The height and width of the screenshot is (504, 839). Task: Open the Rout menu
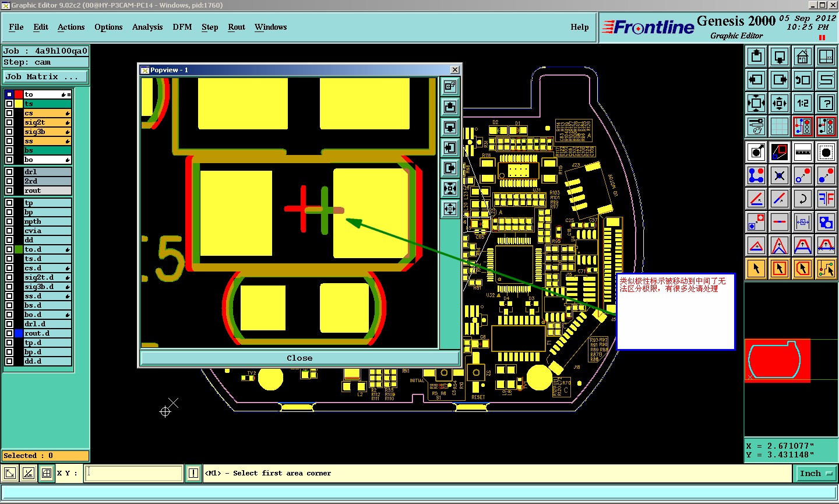(x=237, y=27)
